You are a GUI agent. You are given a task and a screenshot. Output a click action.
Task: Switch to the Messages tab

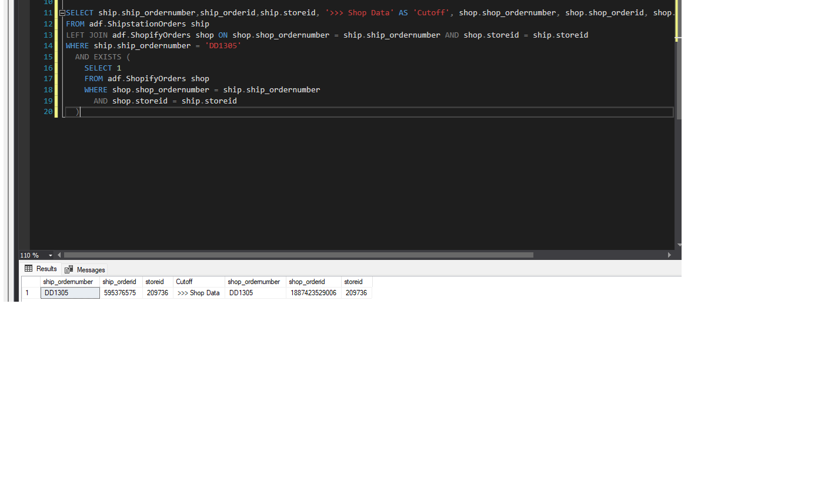89,269
